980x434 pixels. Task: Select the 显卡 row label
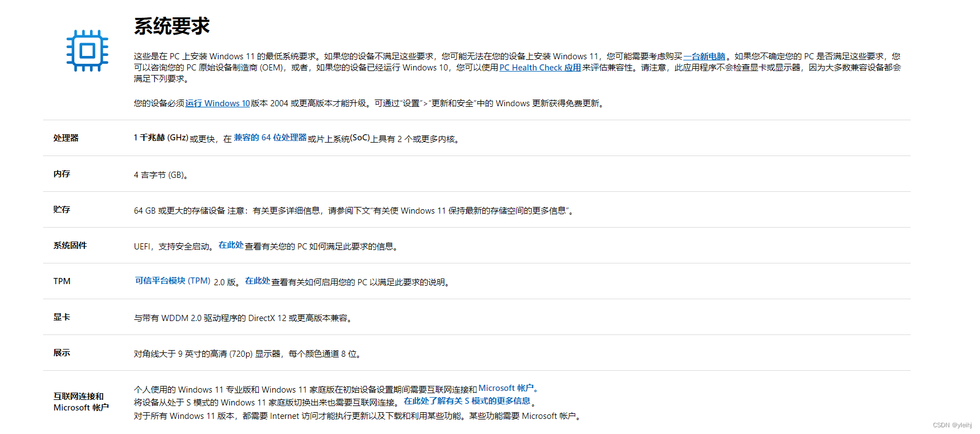61,317
